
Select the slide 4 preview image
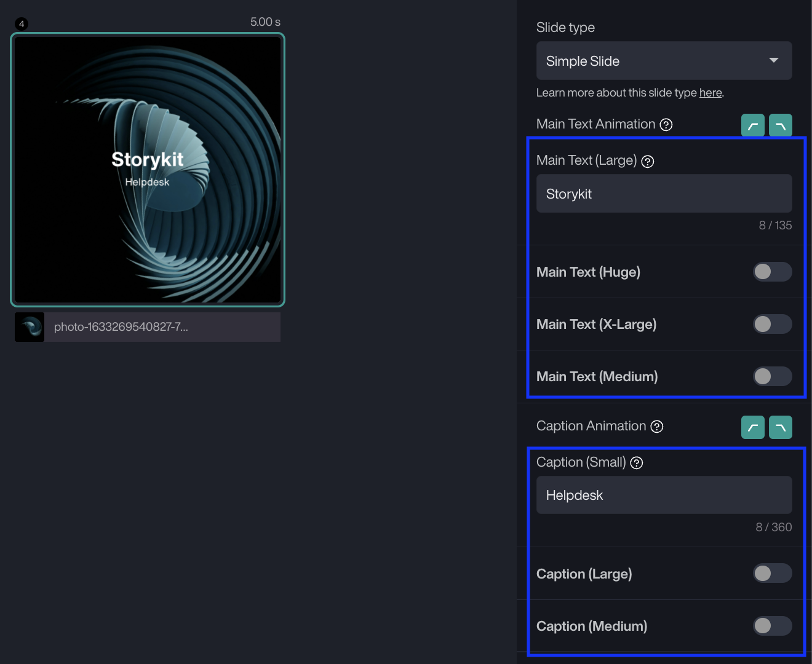pos(148,169)
